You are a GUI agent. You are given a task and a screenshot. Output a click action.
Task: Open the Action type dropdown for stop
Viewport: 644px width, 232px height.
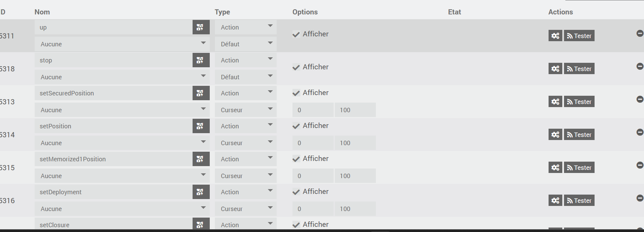(245, 60)
